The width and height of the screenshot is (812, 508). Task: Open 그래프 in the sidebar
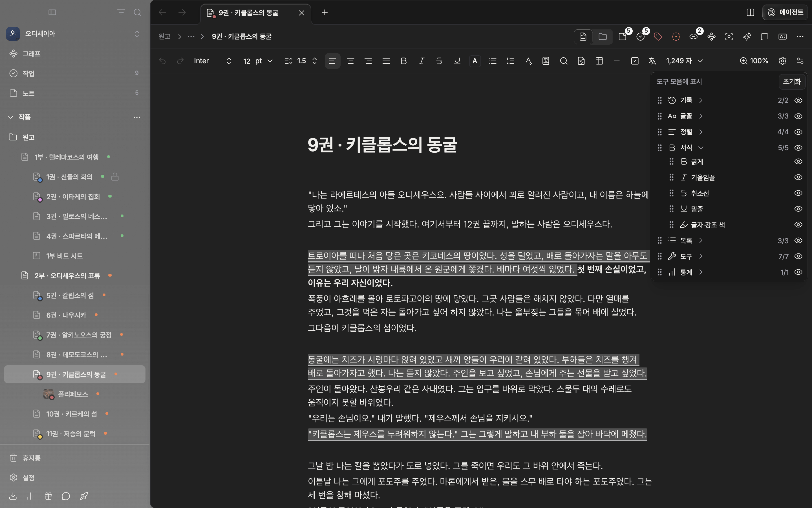pyautogui.click(x=74, y=54)
